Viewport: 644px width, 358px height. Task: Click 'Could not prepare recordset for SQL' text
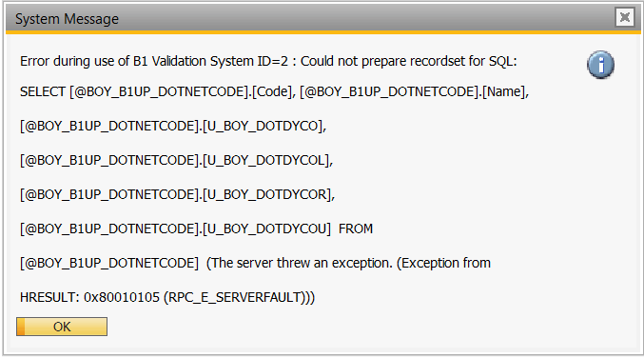point(409,61)
